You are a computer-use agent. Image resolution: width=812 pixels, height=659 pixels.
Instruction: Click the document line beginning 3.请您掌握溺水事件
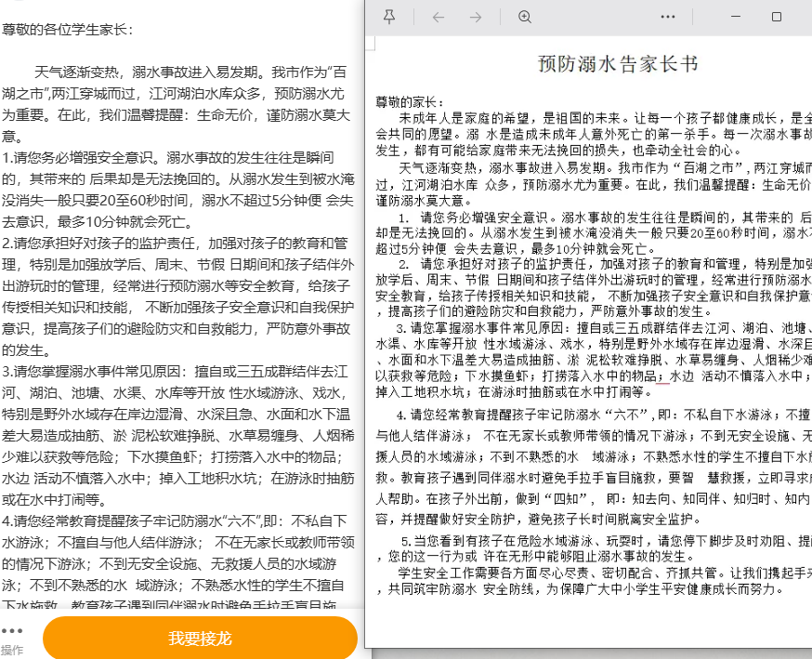[x=603, y=328]
